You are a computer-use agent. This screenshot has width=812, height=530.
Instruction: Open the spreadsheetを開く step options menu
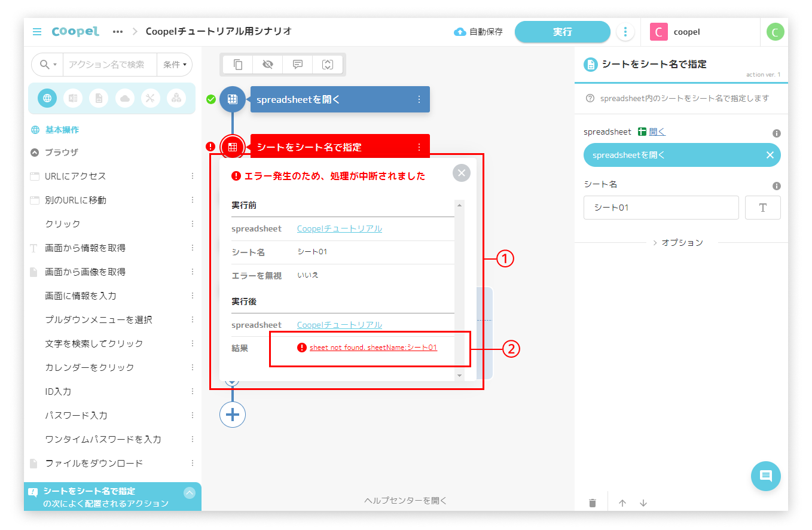click(419, 99)
